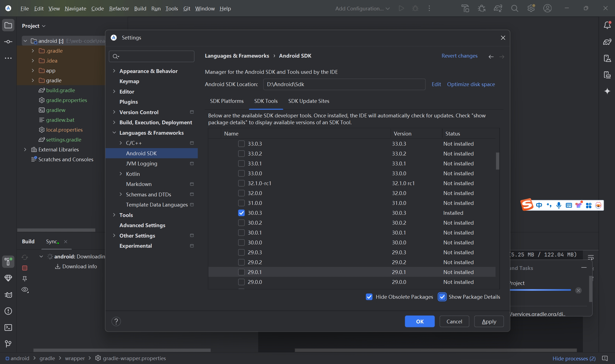Check the 33.0.0 package checkbox
Screen dimensions: 615x364
click(x=241, y=173)
